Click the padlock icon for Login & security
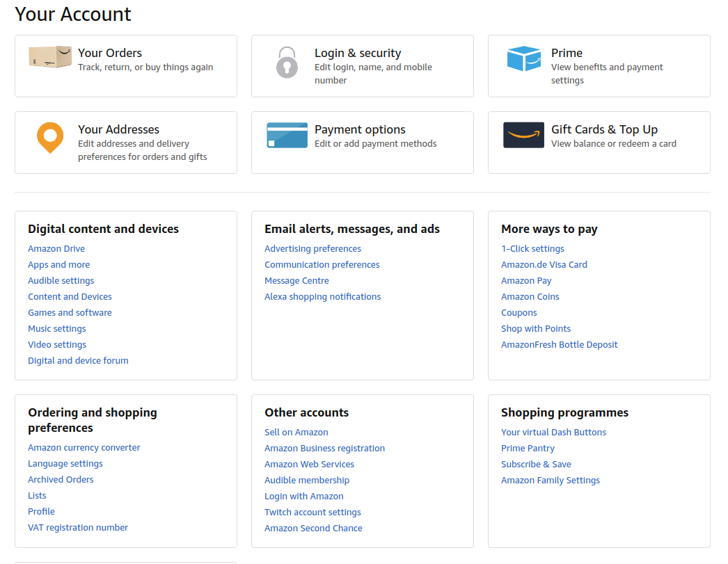The image size is (728, 564). 287,62
